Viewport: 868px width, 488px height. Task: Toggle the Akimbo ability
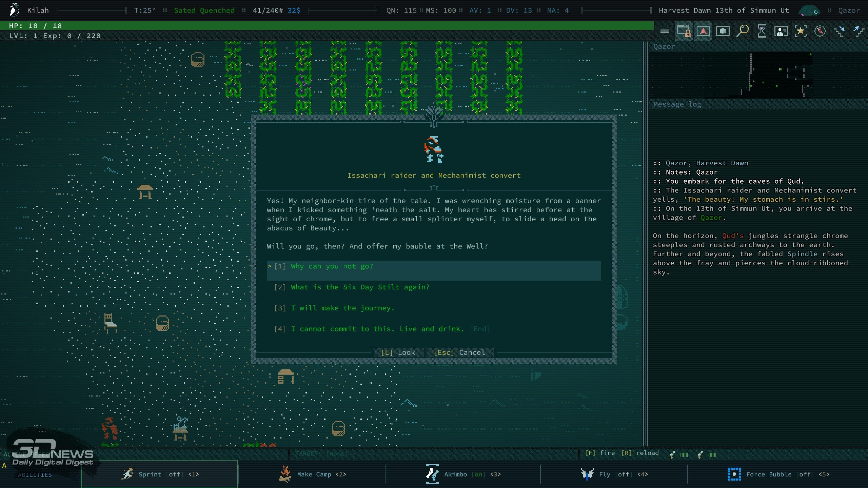(x=463, y=474)
